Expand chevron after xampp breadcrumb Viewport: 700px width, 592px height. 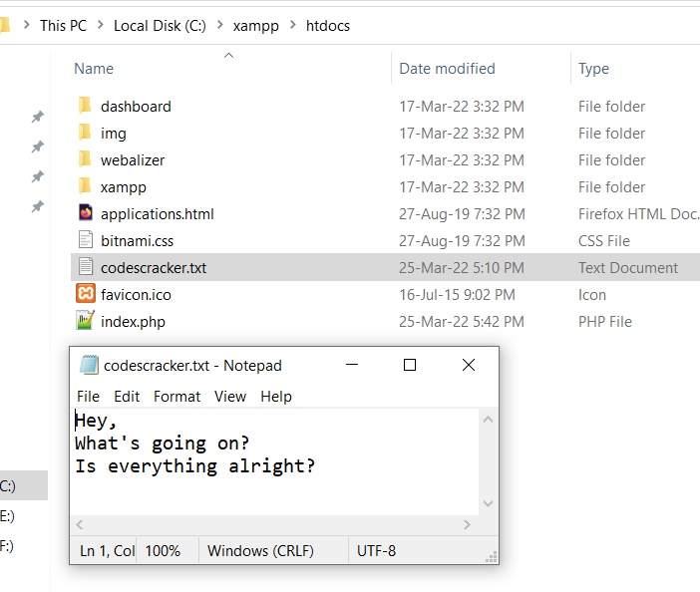(293, 25)
